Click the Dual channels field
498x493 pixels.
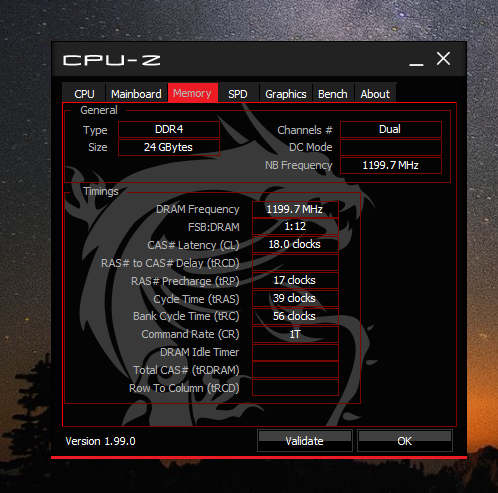(391, 129)
